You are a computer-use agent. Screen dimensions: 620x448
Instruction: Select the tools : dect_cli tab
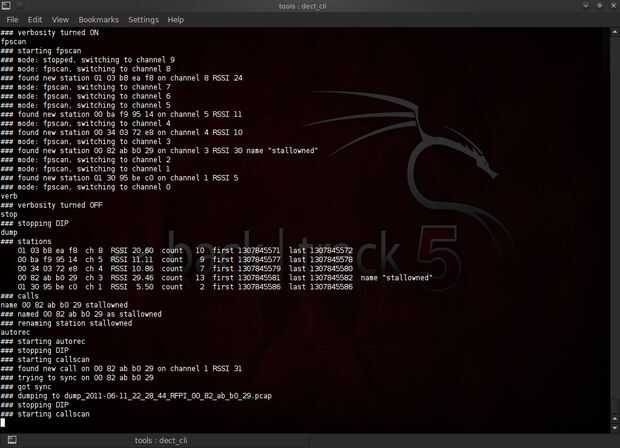click(x=161, y=440)
